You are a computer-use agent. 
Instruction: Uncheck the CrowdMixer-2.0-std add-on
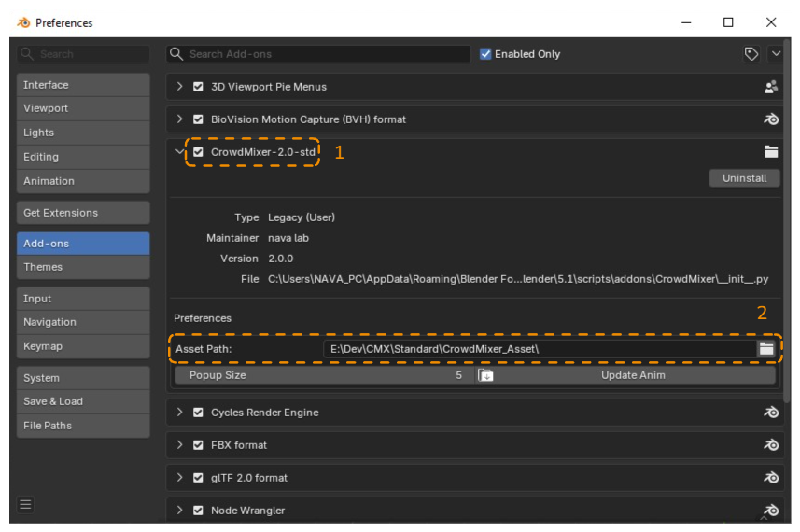click(198, 152)
